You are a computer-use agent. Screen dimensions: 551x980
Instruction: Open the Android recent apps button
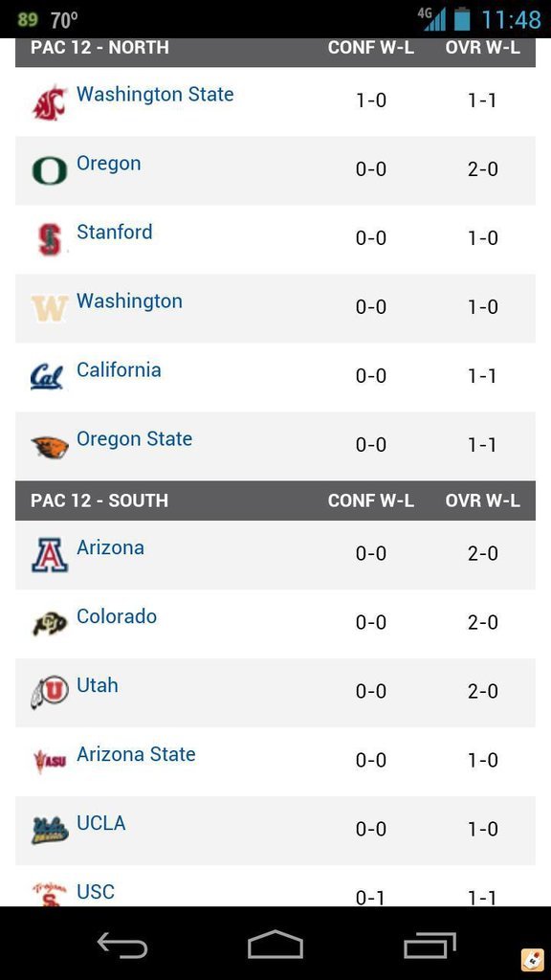click(430, 944)
